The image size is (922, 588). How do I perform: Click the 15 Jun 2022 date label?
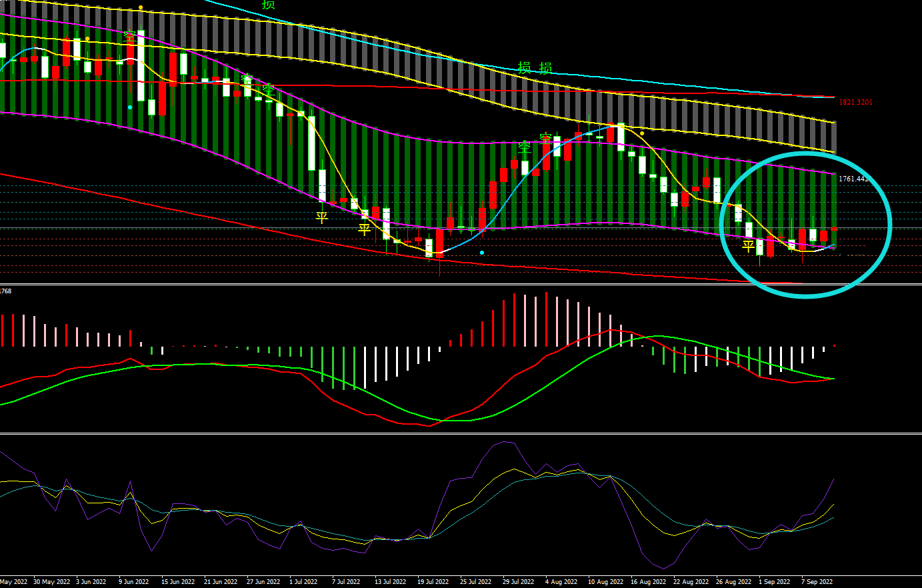click(178, 582)
